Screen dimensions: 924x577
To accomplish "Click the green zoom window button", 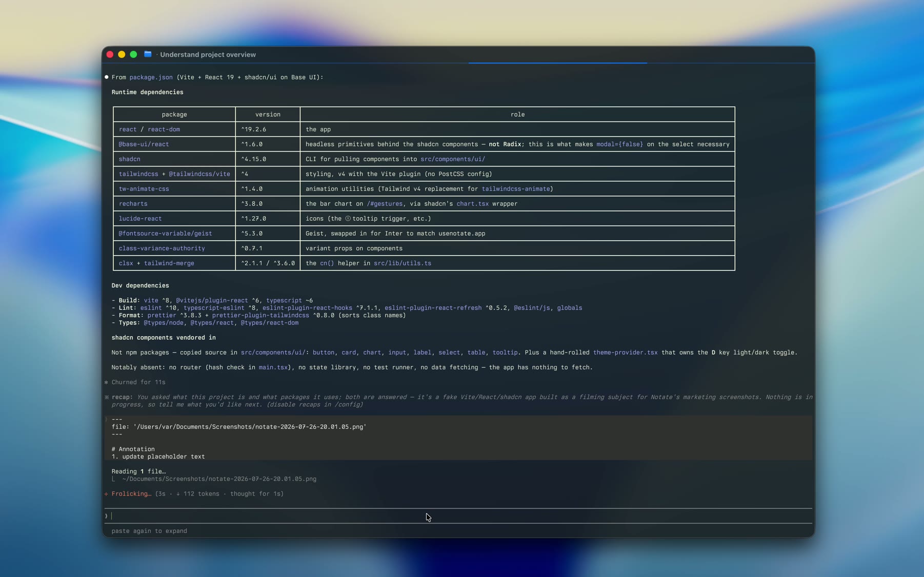I will coord(133,54).
